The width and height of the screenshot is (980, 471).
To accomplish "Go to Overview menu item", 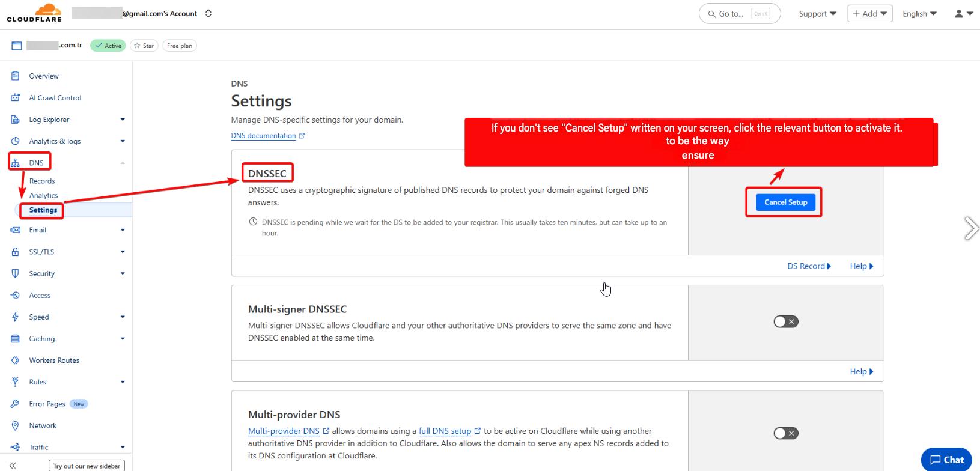I will pyautogui.click(x=44, y=76).
